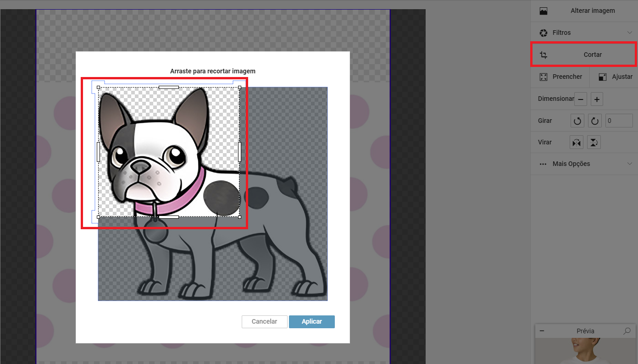This screenshot has width=638, height=364.
Task: Click the Alterar imagem picture icon
Action: click(x=544, y=11)
